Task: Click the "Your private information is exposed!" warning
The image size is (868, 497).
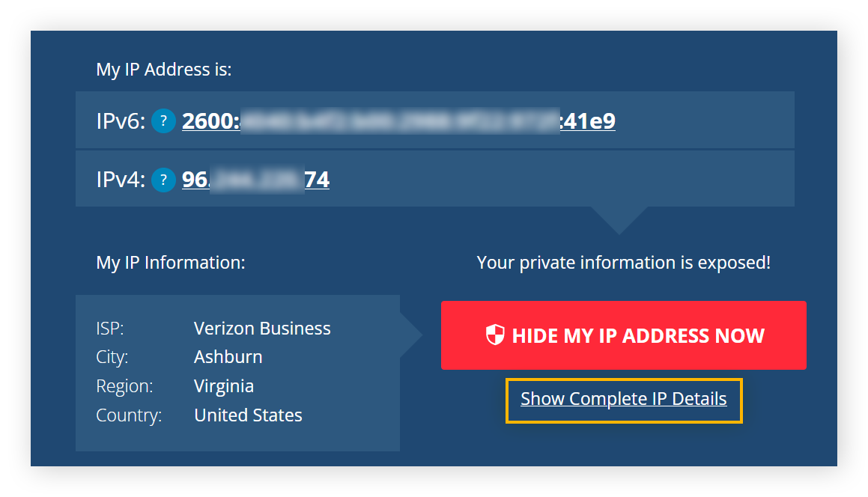Action: (x=623, y=263)
